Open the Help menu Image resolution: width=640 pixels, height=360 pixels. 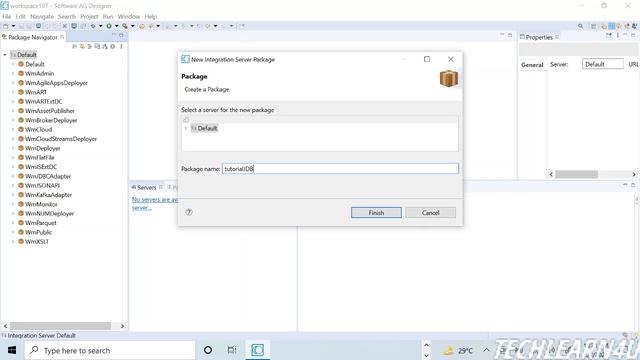click(x=151, y=16)
